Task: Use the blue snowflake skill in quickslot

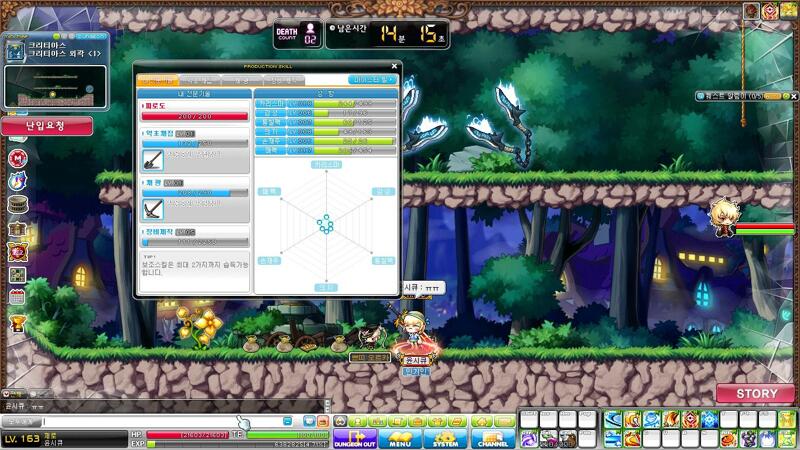Action: click(710, 419)
